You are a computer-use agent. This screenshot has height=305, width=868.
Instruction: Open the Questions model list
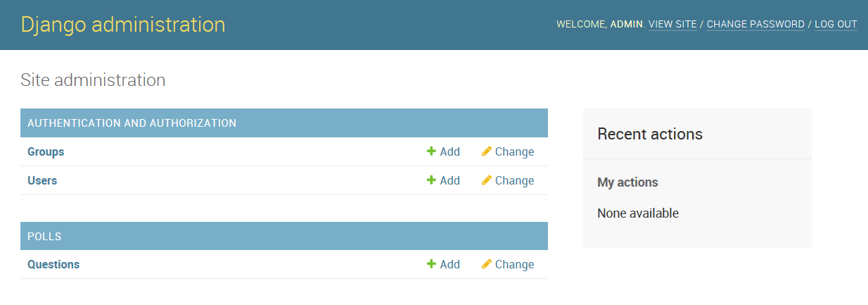(x=53, y=264)
